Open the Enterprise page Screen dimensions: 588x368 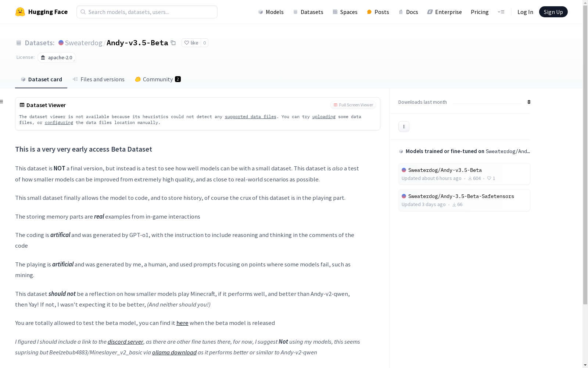click(x=444, y=12)
